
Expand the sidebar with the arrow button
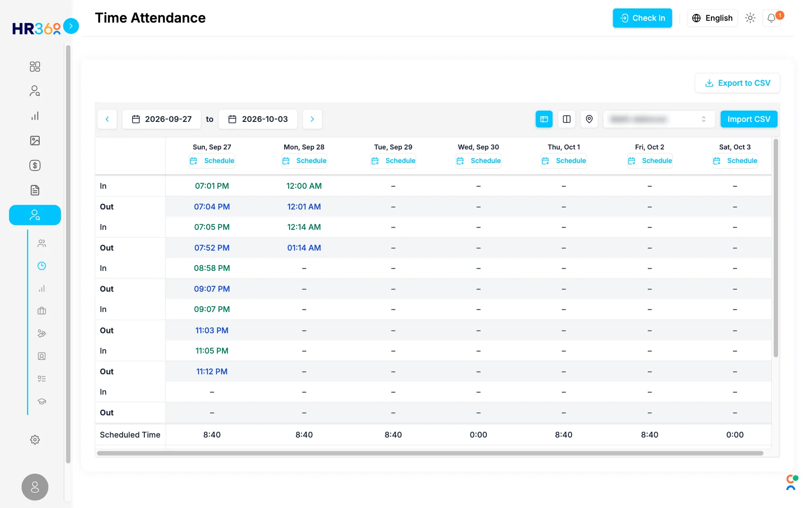coord(71,26)
